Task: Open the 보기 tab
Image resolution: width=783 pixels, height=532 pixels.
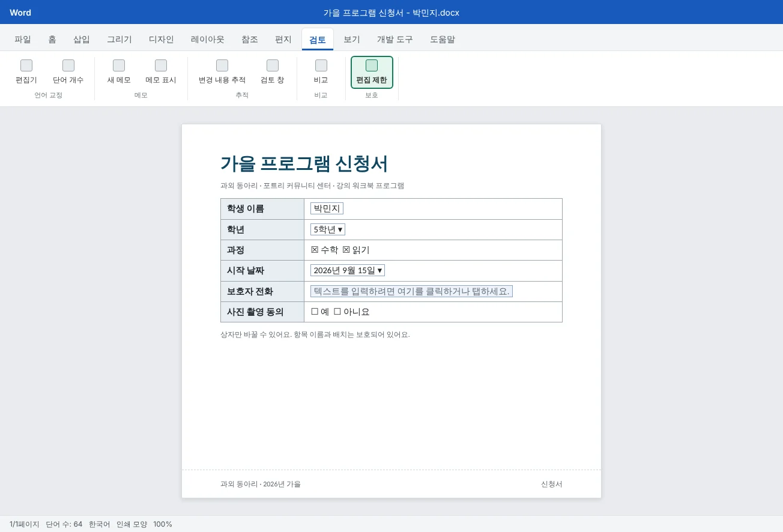Action: [352, 40]
